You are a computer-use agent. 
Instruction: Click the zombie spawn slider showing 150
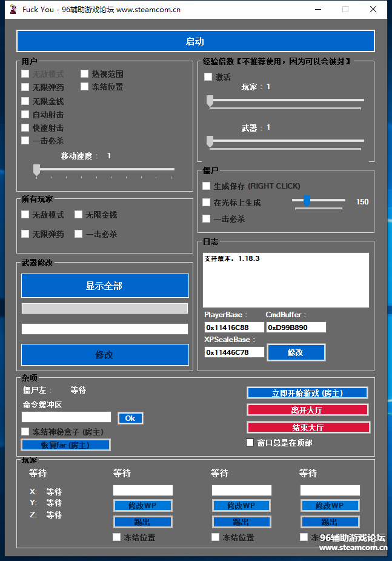click(307, 201)
